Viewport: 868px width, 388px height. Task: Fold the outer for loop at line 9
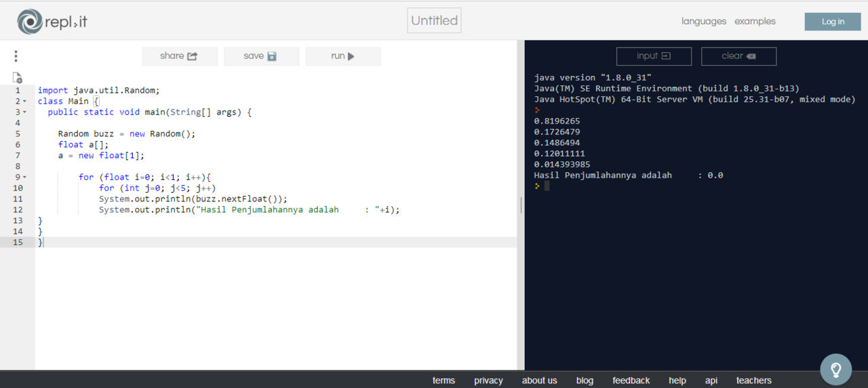25,178
